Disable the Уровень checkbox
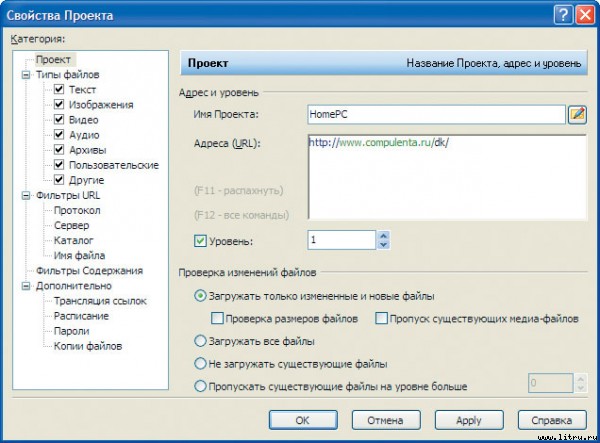Image resolution: width=600 pixels, height=443 pixels. (x=200, y=241)
